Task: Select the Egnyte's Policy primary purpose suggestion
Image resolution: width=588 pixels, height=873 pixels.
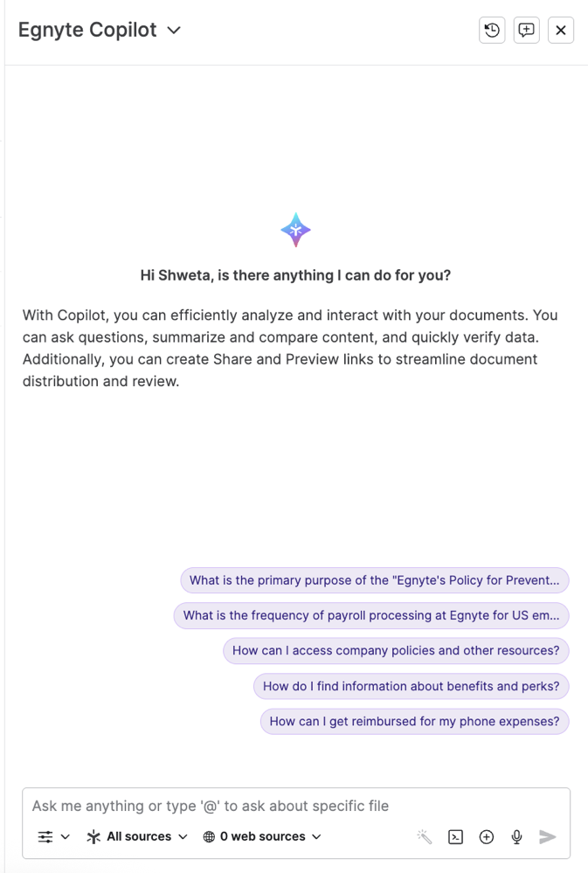Action: 374,580
